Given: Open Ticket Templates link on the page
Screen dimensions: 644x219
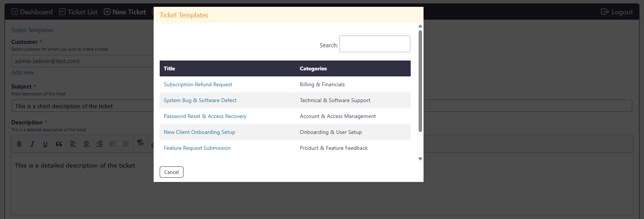Looking at the screenshot, I should point(32,30).
